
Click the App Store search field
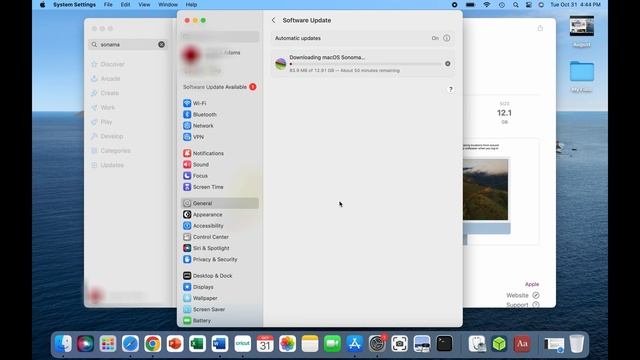127,44
